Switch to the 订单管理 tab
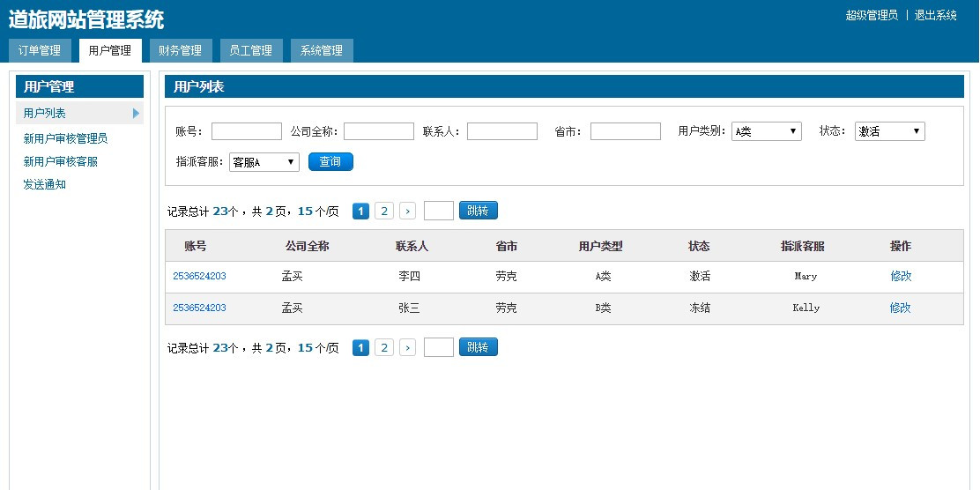 click(x=40, y=50)
